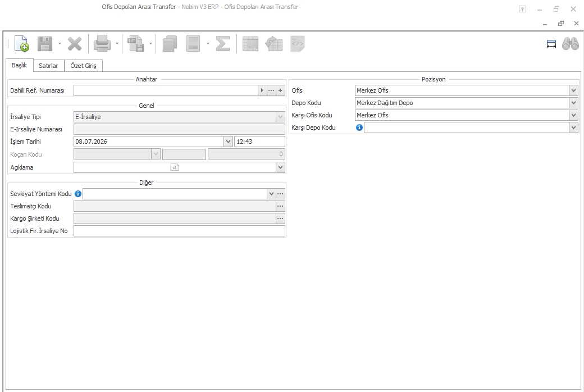Viewport: 584px width, 392px height.
Task: Open the İrsaliye Tipi dropdown
Action: [280, 117]
